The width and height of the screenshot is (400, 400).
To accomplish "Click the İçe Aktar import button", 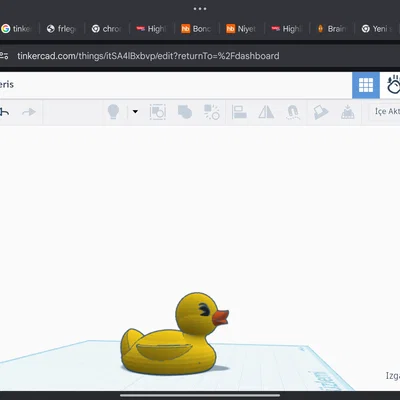I will [386, 111].
